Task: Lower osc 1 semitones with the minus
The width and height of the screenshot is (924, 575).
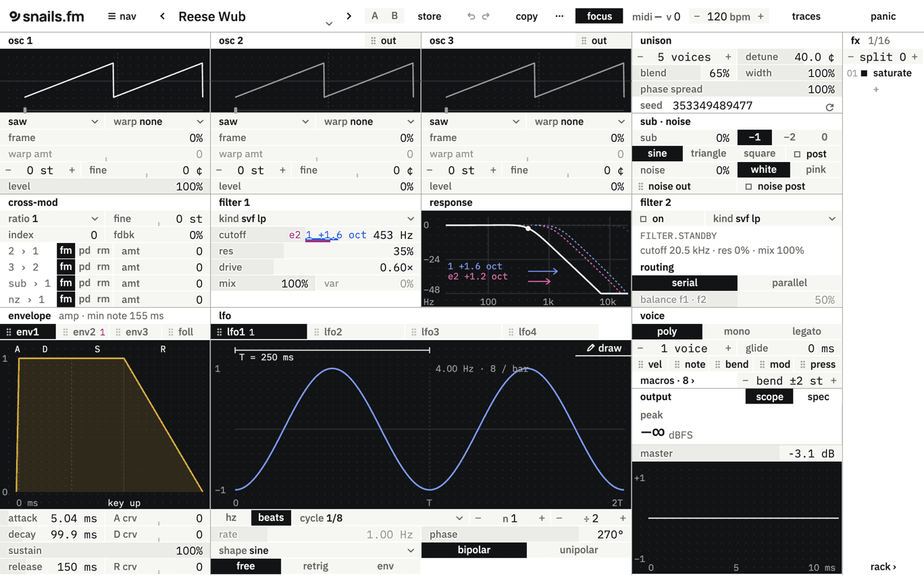Action: (8, 170)
